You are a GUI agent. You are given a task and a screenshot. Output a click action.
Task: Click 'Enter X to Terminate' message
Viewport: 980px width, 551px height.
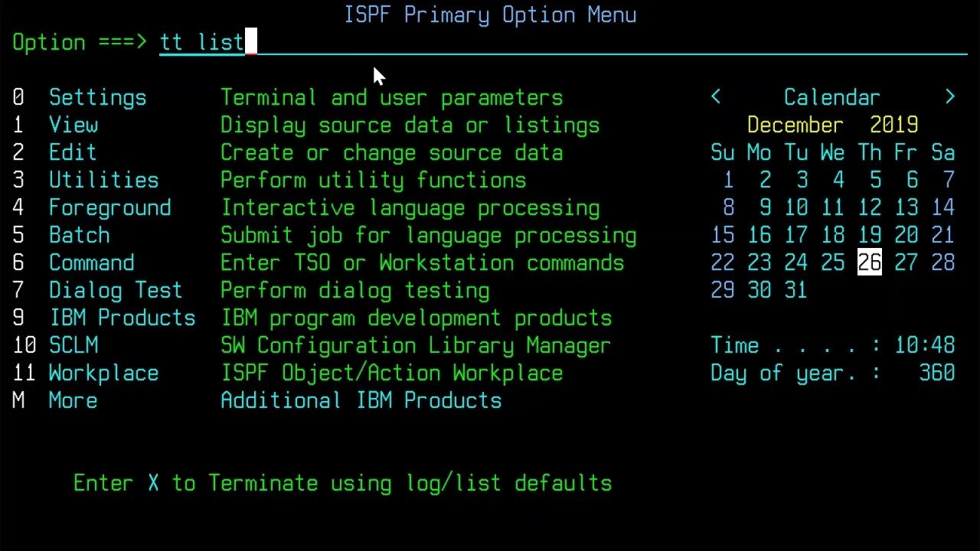(x=342, y=483)
